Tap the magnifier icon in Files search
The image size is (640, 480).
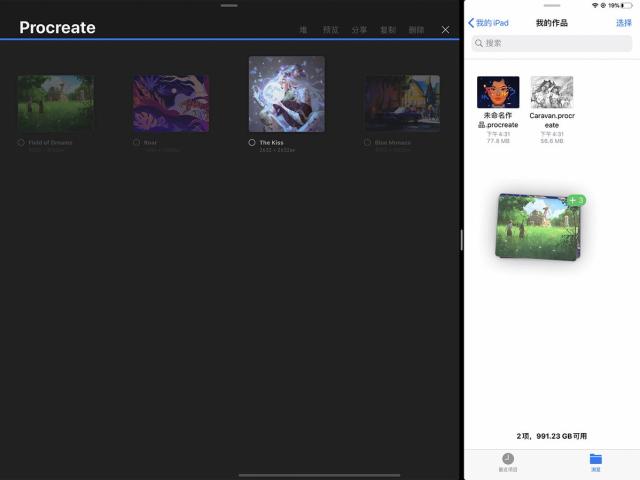click(x=479, y=43)
